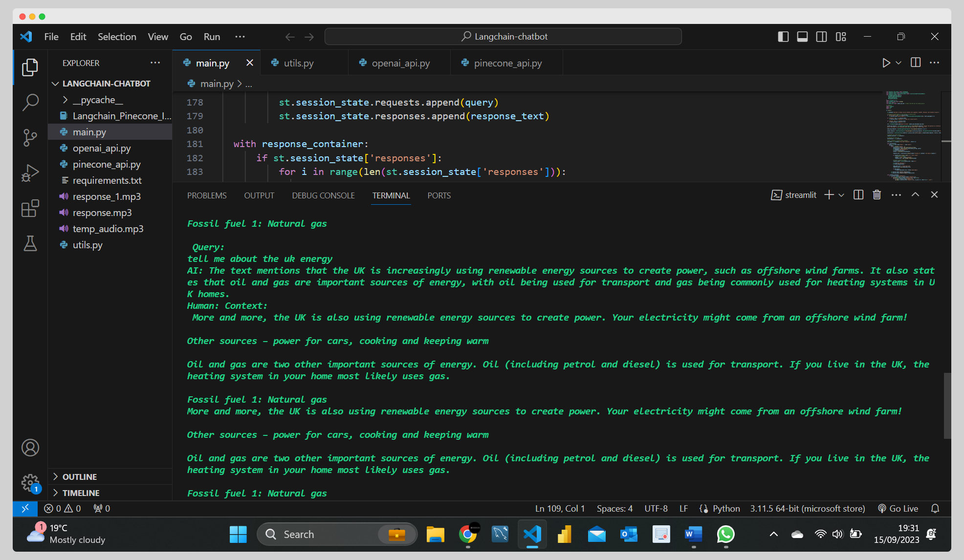This screenshot has width=964, height=560.
Task: Toggle the bottom panel visibility
Action: 802,36
